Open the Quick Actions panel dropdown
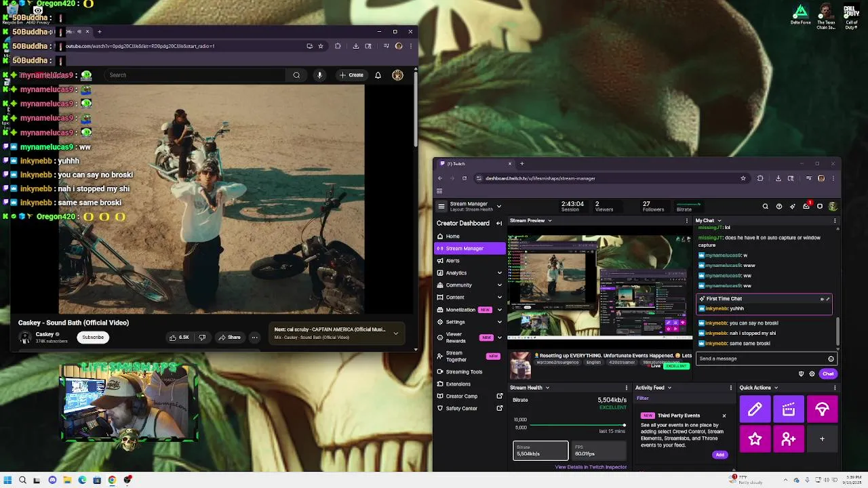This screenshot has height=488, width=868. [776, 388]
